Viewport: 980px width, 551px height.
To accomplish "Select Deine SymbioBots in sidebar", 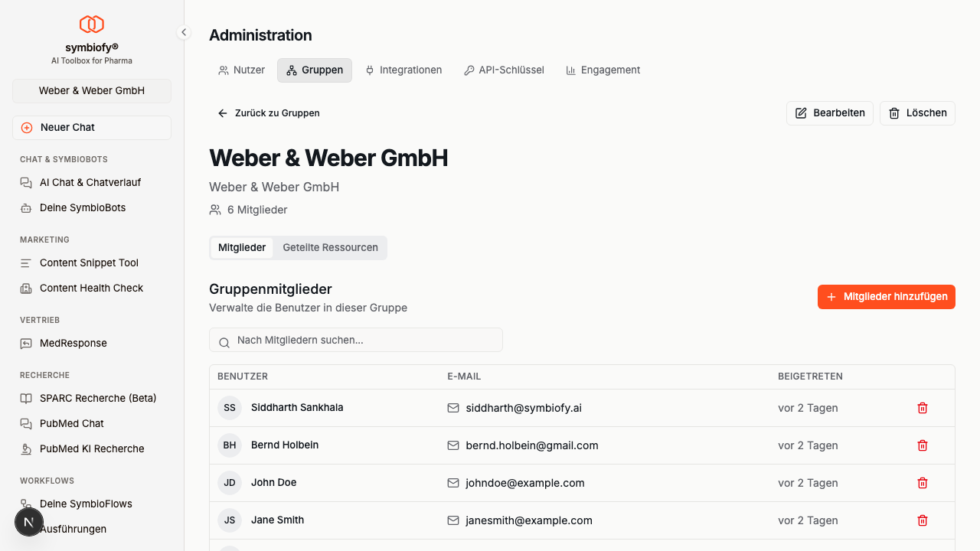I will [x=84, y=207].
